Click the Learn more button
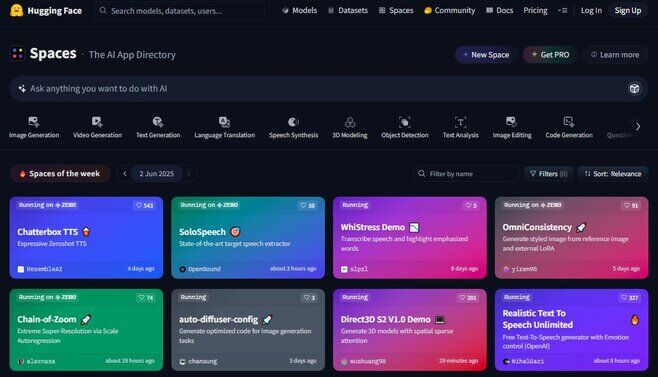The width and height of the screenshot is (658, 377). coord(615,55)
